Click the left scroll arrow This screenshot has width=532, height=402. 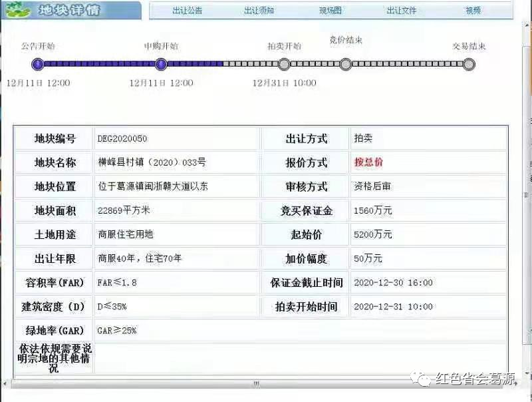[5, 383]
